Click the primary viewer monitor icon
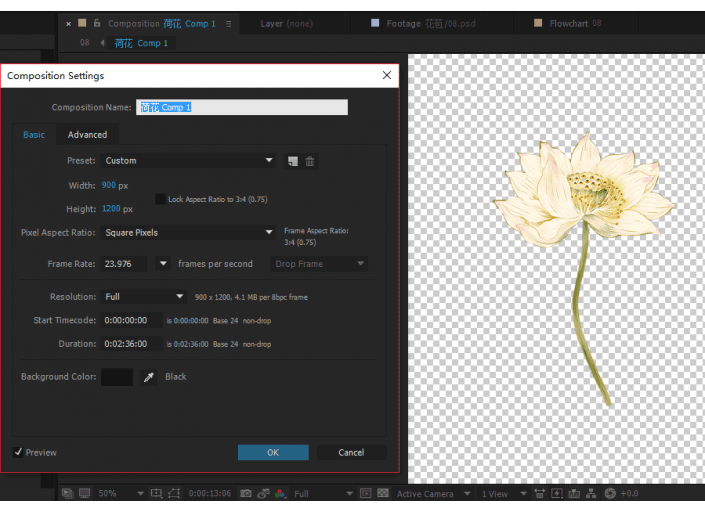 point(85,493)
